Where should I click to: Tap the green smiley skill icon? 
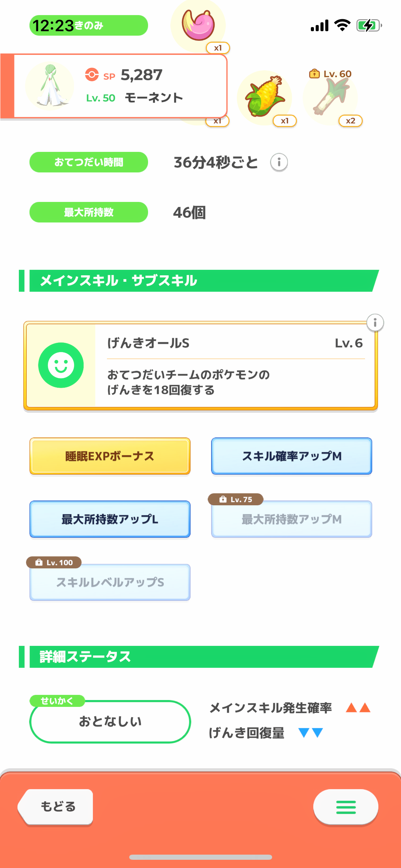61,365
